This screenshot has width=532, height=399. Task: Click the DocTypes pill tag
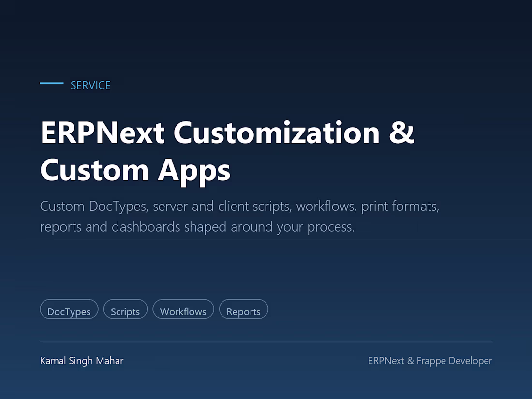69,309
